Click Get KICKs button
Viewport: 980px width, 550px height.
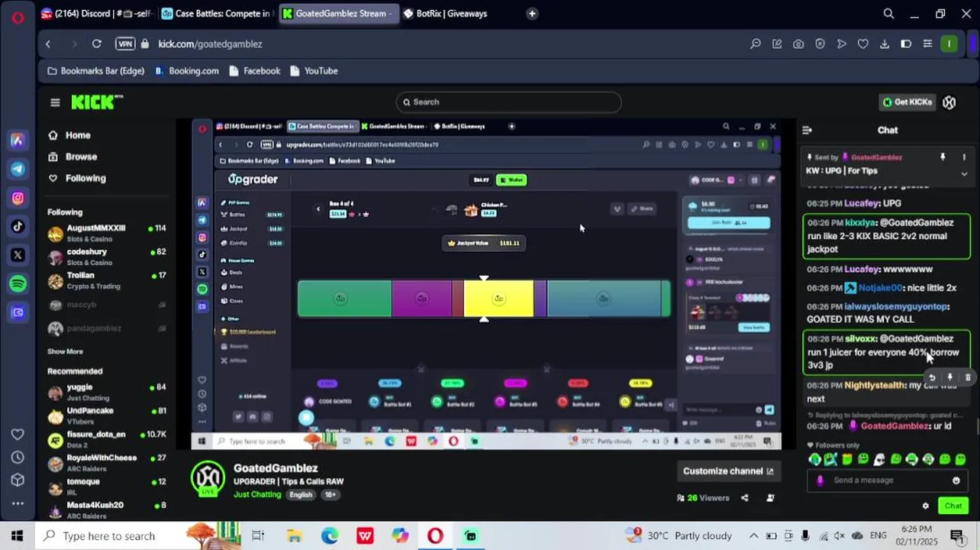[907, 102]
